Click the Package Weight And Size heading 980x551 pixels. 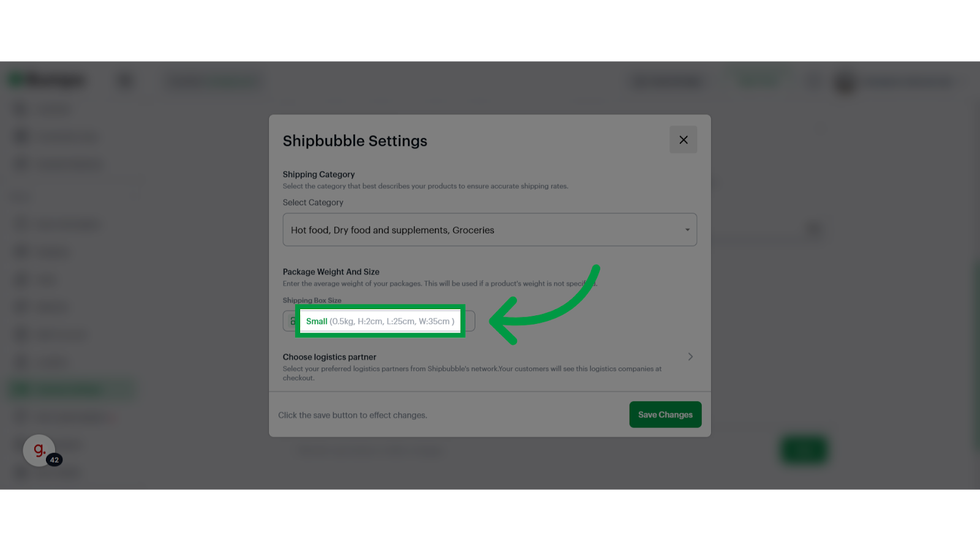click(331, 272)
